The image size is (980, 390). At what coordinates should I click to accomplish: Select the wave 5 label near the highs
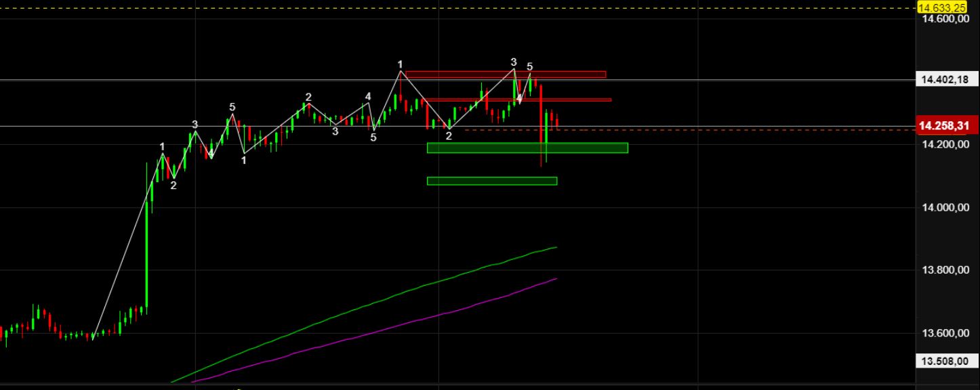[x=530, y=67]
